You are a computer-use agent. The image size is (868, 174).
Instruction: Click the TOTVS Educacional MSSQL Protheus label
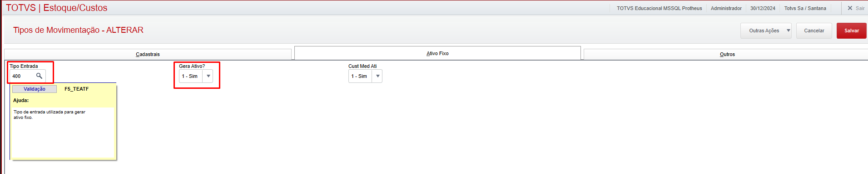click(659, 8)
